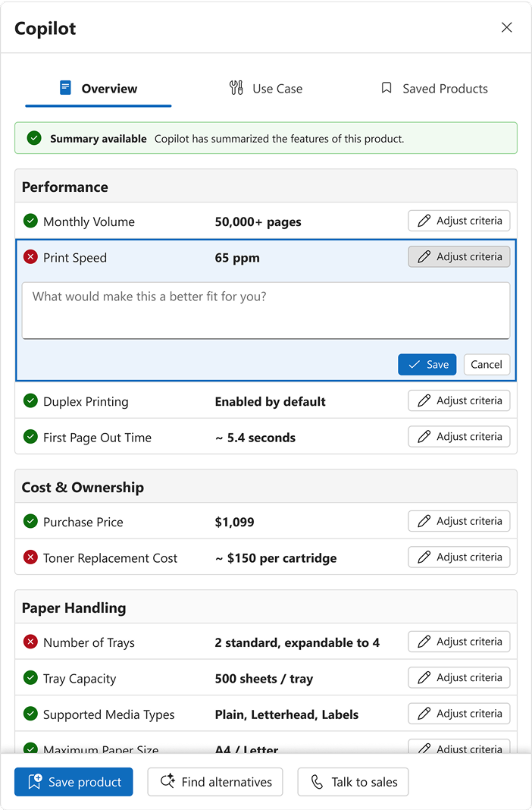532x810 pixels.
Task: Select the 'Plain, Letterhead, Labels' value
Action: tap(286, 715)
